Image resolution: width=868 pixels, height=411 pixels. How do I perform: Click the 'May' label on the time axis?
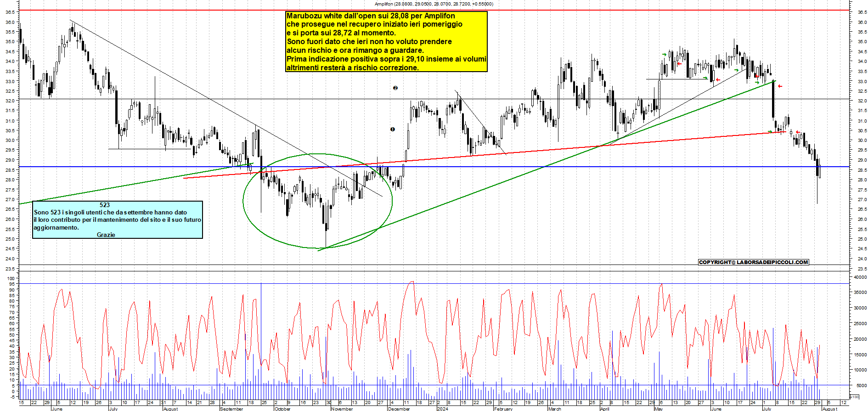(x=659, y=409)
